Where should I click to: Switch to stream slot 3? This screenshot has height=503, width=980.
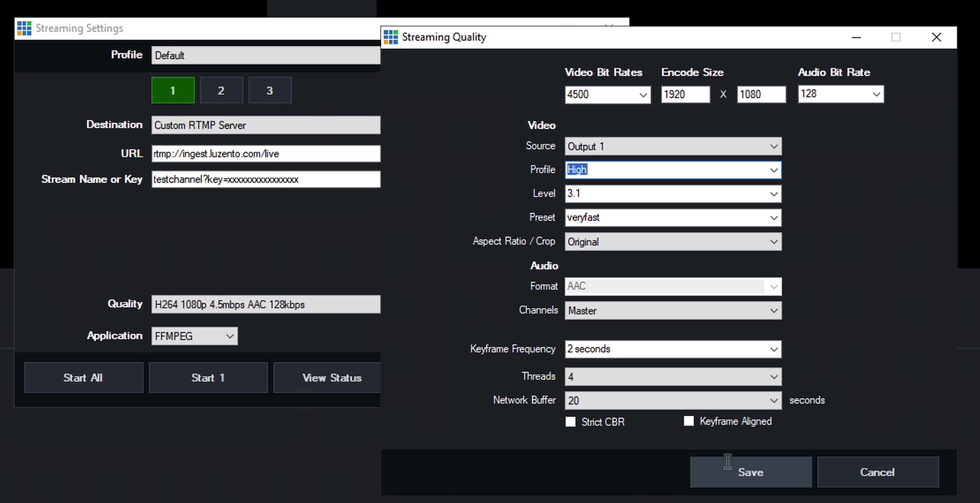pyautogui.click(x=269, y=91)
